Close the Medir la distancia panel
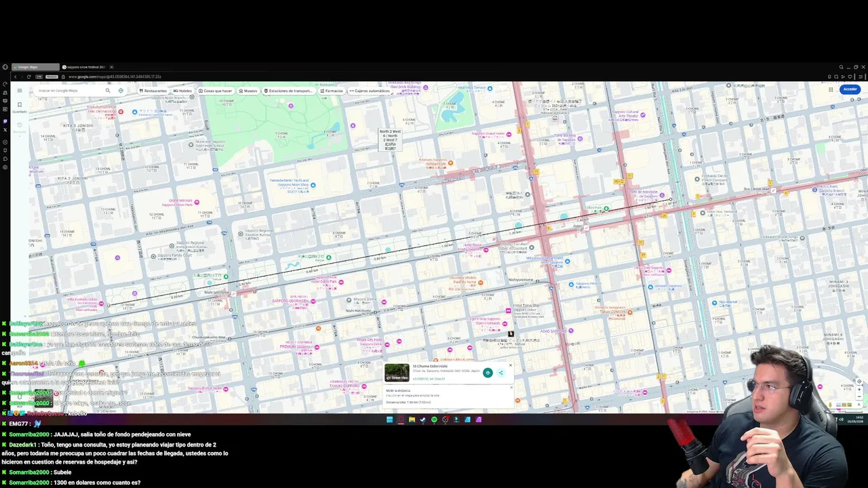 [511, 388]
